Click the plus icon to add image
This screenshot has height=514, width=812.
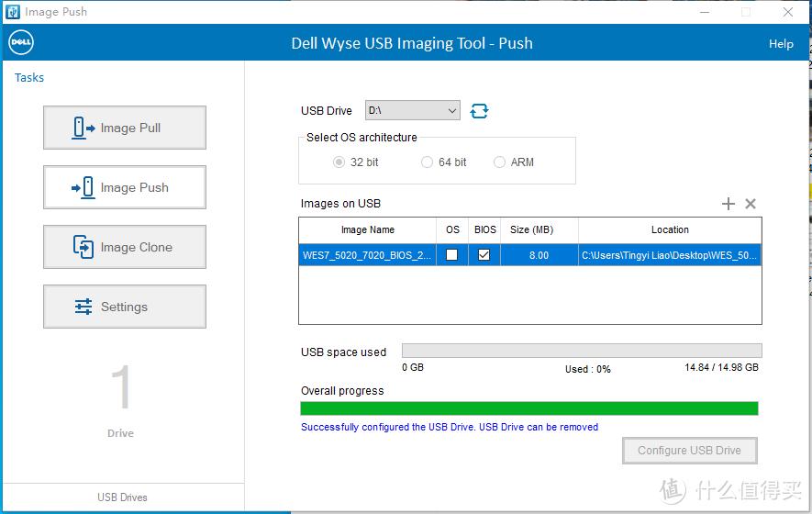pos(729,204)
